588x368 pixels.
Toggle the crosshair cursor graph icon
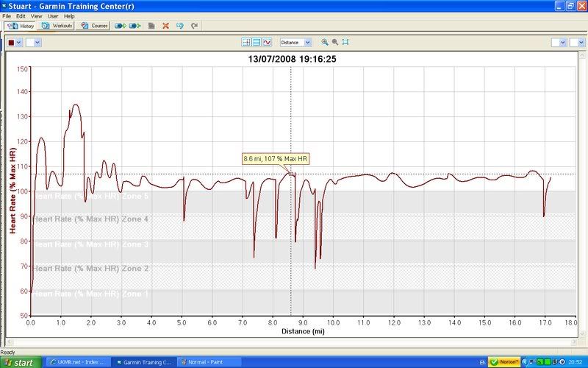click(246, 42)
